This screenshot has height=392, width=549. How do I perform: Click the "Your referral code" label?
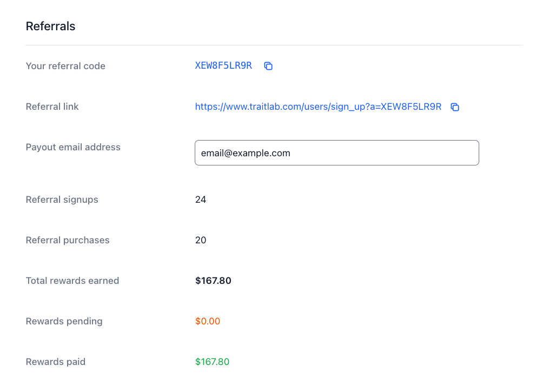point(65,66)
